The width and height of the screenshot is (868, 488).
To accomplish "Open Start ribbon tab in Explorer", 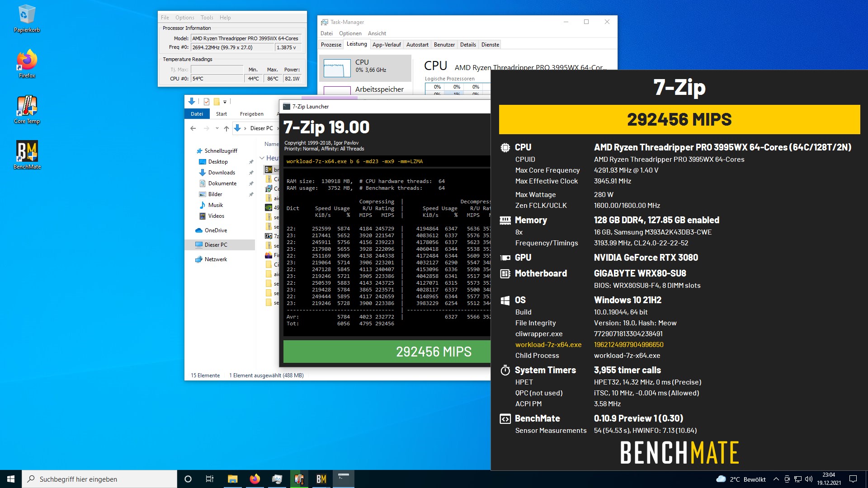I will pyautogui.click(x=221, y=114).
